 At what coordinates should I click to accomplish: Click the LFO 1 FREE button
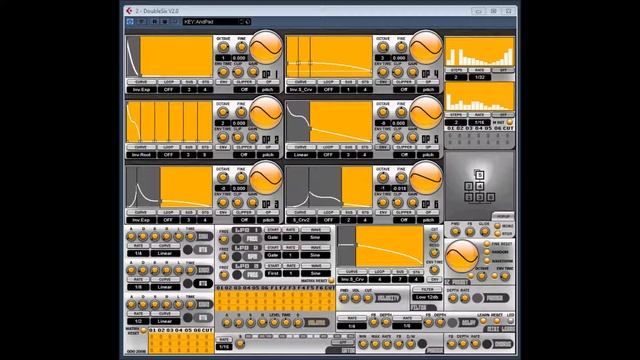(252, 239)
